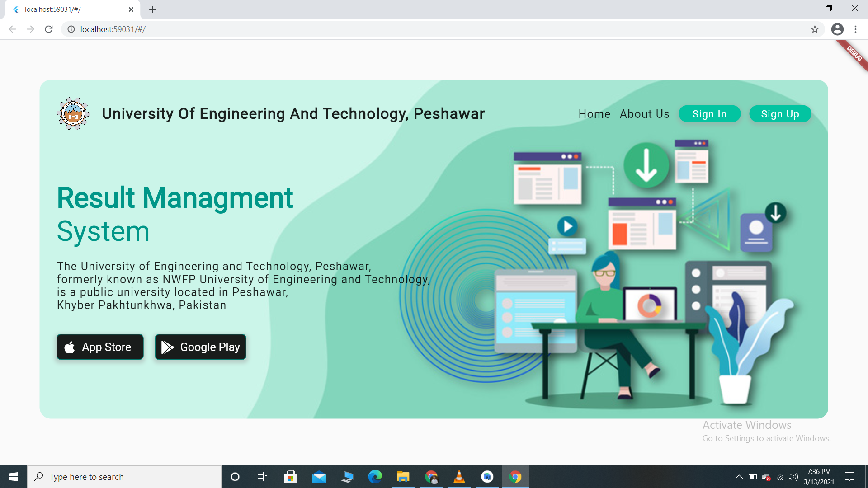Launch Microsoft Store from taskbar

(x=291, y=477)
